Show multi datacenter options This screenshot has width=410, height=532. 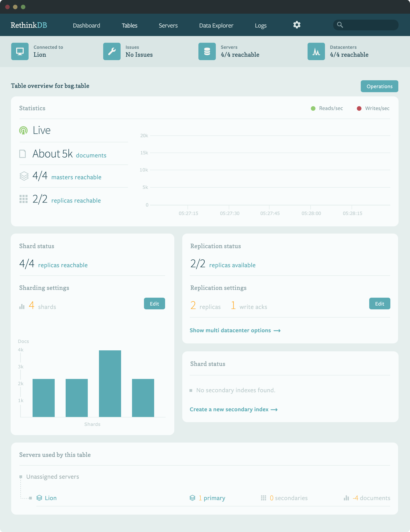pos(235,330)
